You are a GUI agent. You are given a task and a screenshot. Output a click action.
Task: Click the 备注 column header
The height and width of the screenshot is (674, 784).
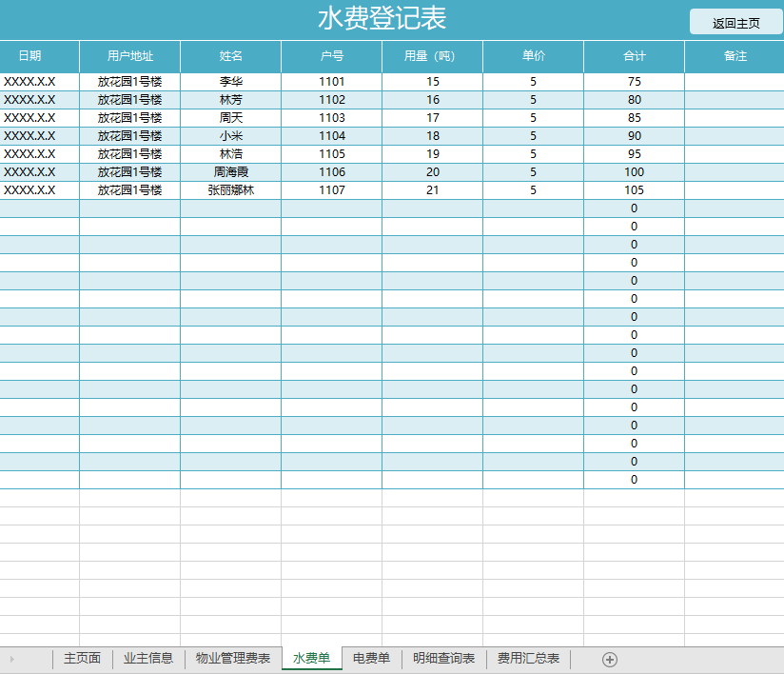(x=734, y=56)
